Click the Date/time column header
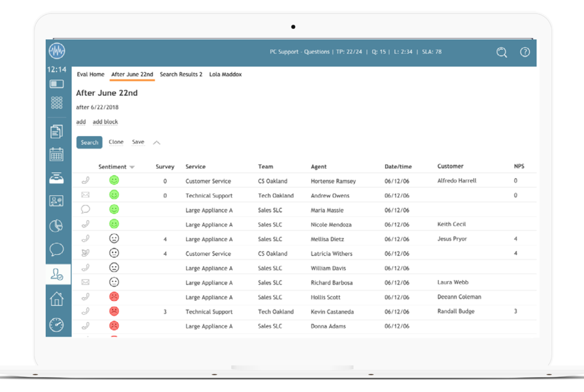This screenshot has width=584, height=392. click(398, 167)
